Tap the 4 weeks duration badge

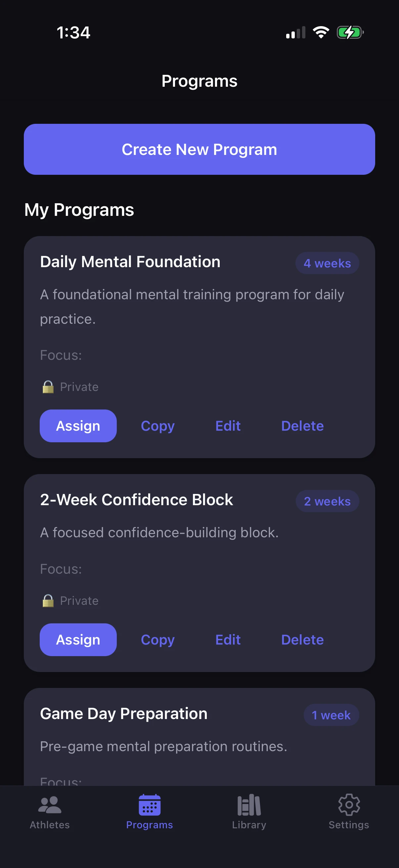(327, 263)
